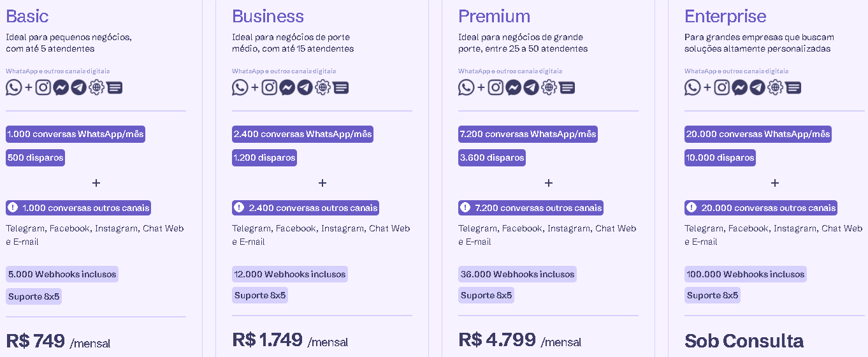Viewport: 868px width, 357px height.
Task: Click the 10.000 disparos badge
Action: point(720,157)
